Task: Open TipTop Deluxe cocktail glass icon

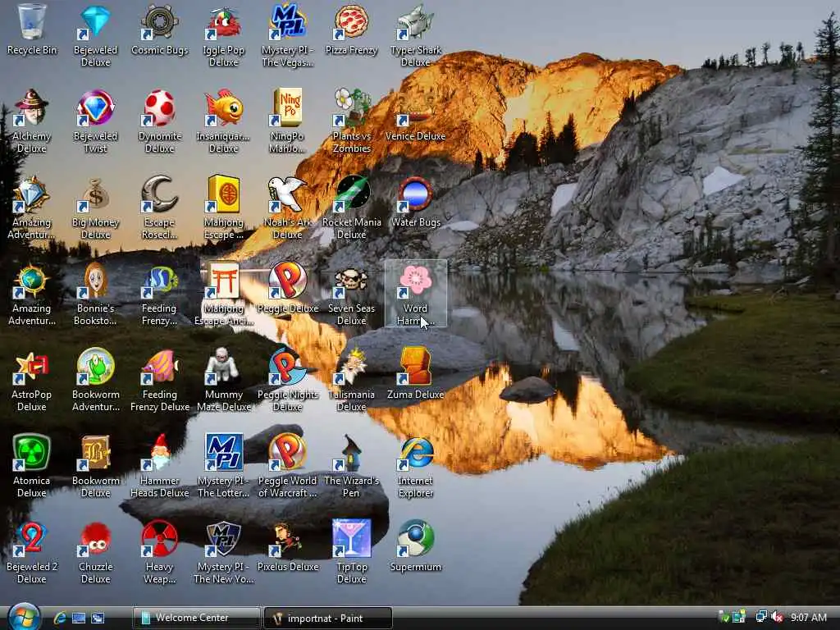Action: (x=351, y=552)
